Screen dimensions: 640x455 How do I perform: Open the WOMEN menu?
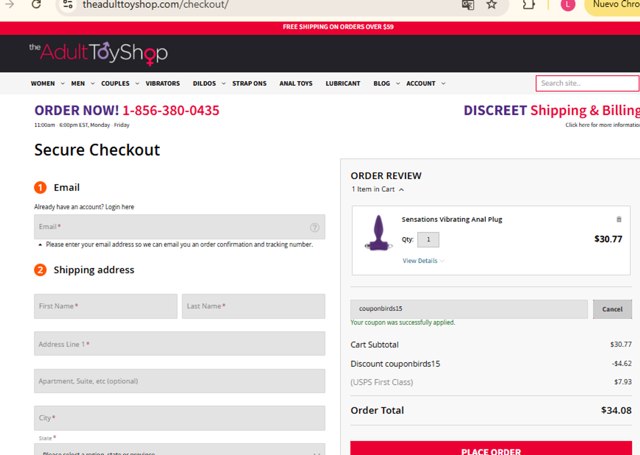point(43,83)
